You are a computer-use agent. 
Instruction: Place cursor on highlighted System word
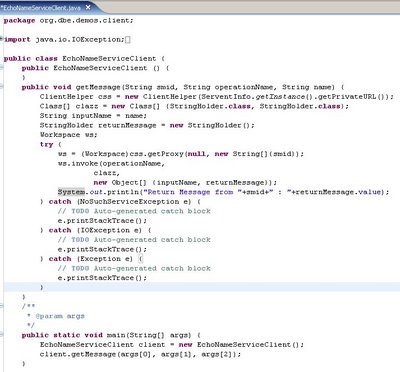coord(71,192)
